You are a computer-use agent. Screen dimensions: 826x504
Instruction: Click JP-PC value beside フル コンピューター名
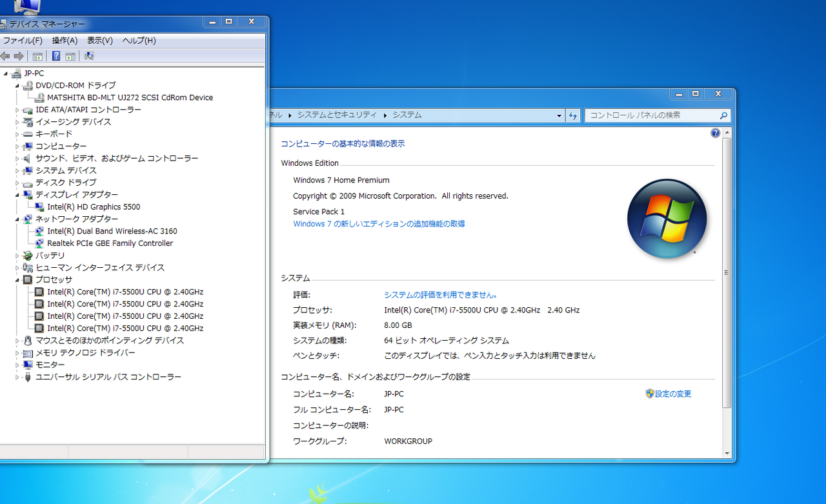pyautogui.click(x=394, y=410)
